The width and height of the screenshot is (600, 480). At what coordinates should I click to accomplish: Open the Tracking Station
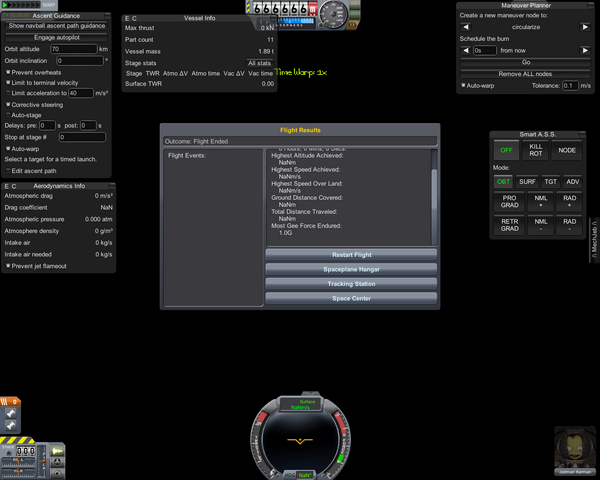click(x=351, y=284)
